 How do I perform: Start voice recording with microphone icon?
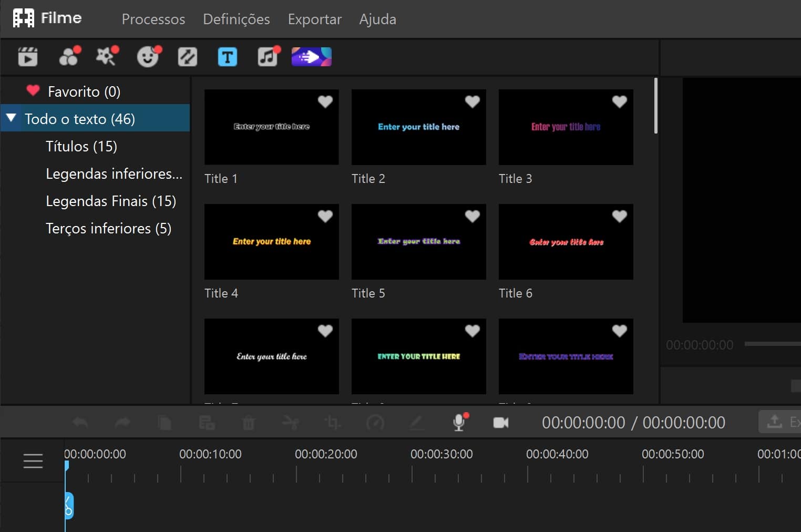coord(460,422)
